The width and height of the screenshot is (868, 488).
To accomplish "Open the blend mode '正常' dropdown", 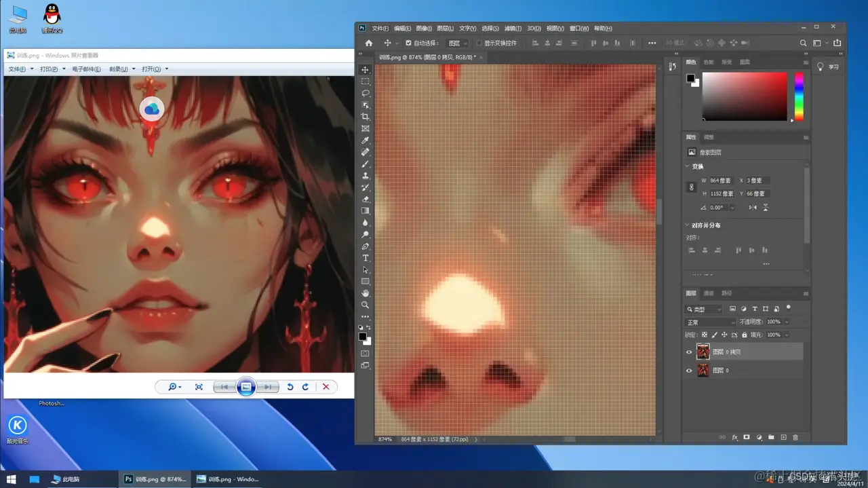I will pyautogui.click(x=710, y=322).
